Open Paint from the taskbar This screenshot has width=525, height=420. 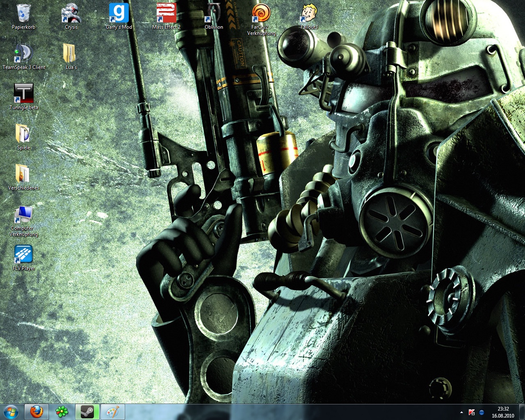click(113, 412)
